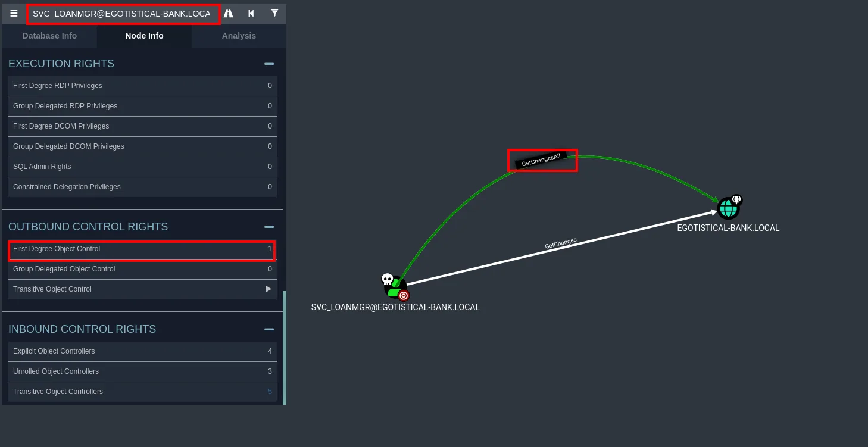Click the Node Info panel scrollbar
868x447 pixels.
tap(285, 347)
